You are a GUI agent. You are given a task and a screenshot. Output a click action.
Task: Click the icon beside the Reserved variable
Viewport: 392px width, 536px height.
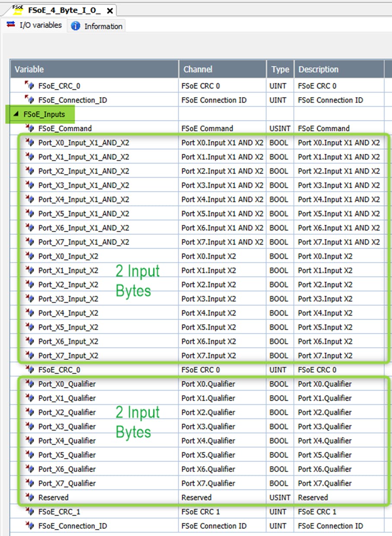30,497
